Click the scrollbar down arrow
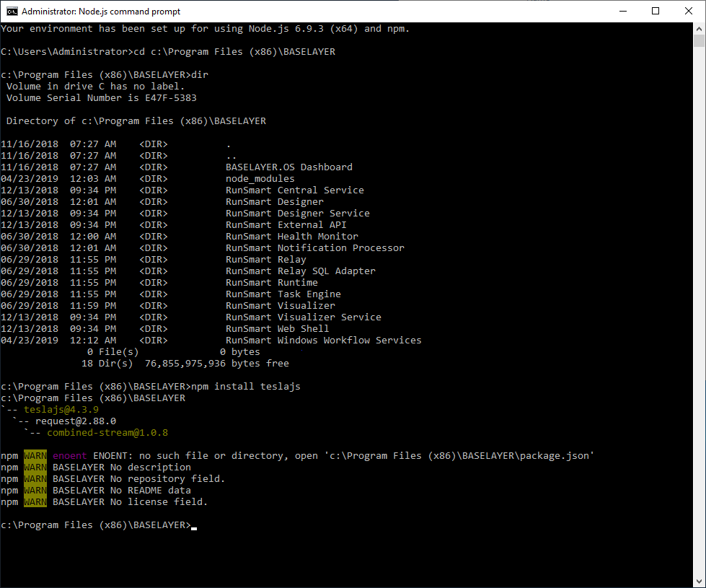Viewport: 706px width, 588px height. tap(699, 582)
